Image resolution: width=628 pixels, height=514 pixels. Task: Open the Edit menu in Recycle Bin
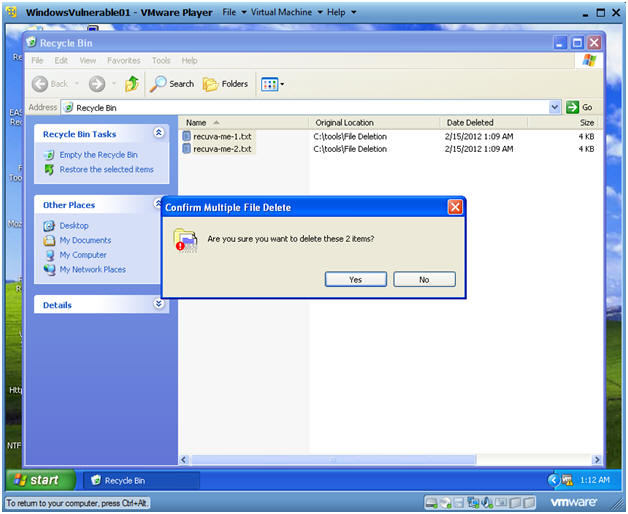[61, 60]
